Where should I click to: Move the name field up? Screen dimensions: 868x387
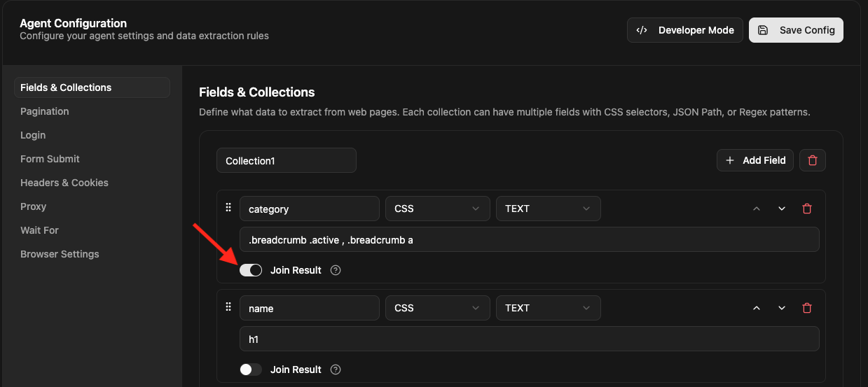tap(757, 308)
